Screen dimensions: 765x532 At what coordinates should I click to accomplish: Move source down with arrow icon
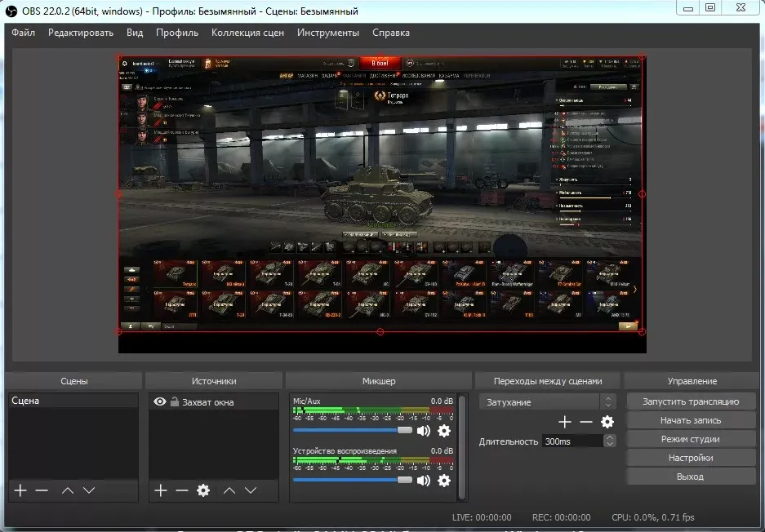pos(251,490)
